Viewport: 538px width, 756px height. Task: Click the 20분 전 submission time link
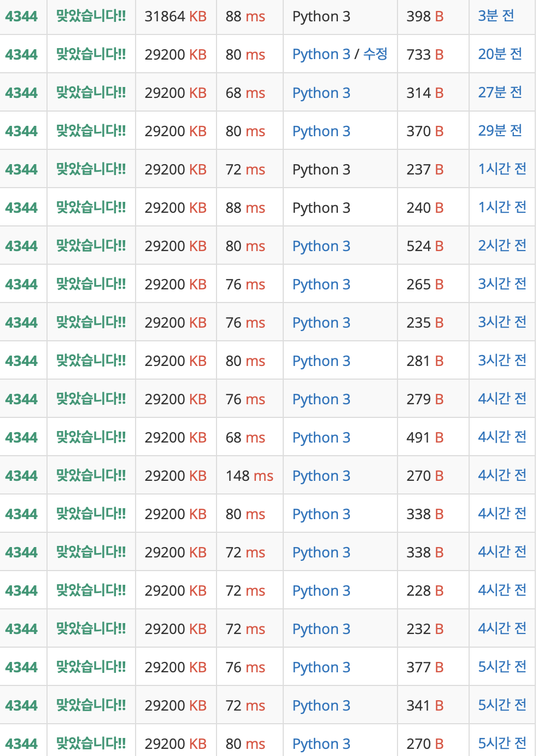click(500, 54)
